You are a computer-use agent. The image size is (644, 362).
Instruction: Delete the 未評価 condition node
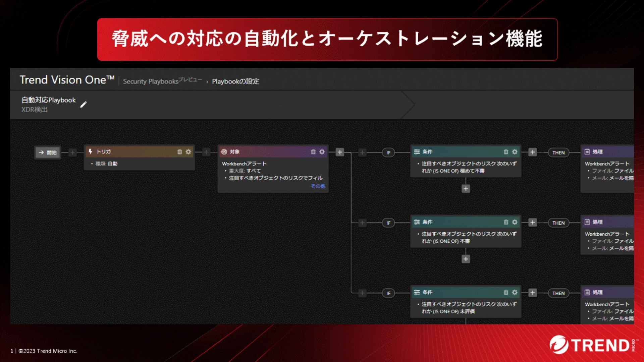tap(506, 293)
